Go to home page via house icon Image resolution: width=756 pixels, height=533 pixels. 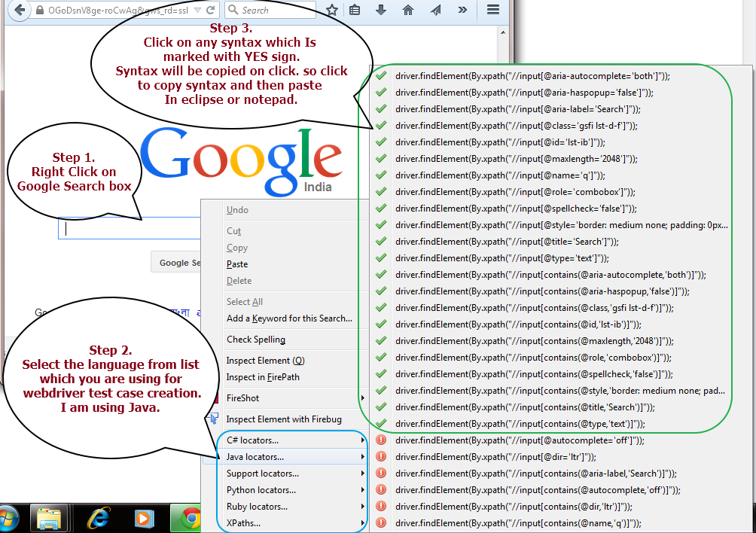click(408, 10)
